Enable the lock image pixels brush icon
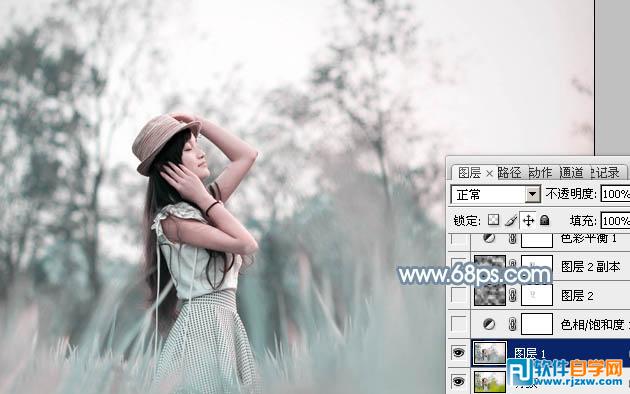The width and height of the screenshot is (630, 394). coord(511,220)
